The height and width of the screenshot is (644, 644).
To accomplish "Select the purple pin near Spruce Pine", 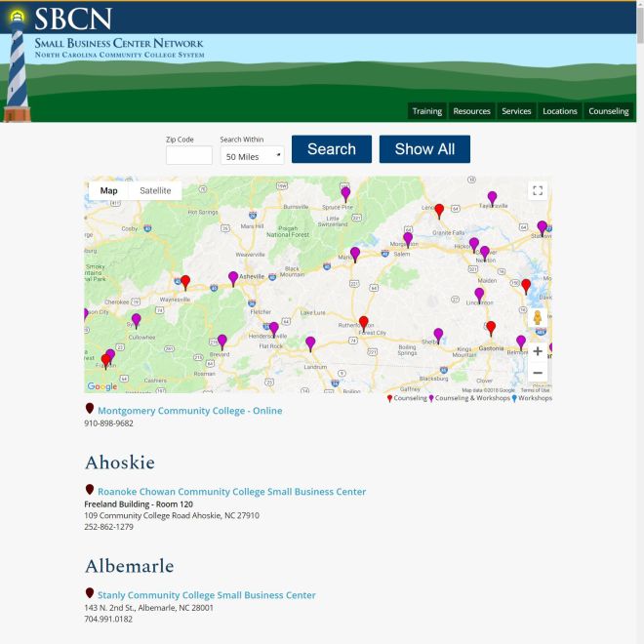I will [x=345, y=193].
